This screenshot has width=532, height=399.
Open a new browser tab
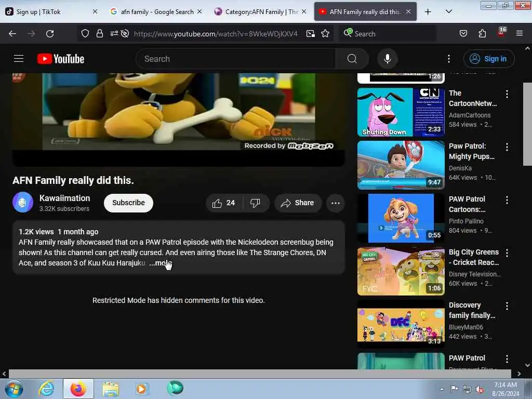tap(428, 12)
